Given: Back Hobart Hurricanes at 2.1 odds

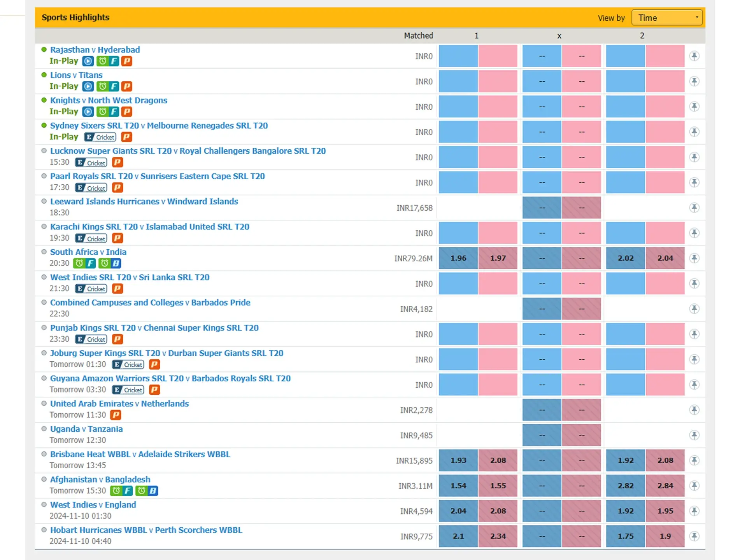Looking at the screenshot, I should click(x=458, y=536).
